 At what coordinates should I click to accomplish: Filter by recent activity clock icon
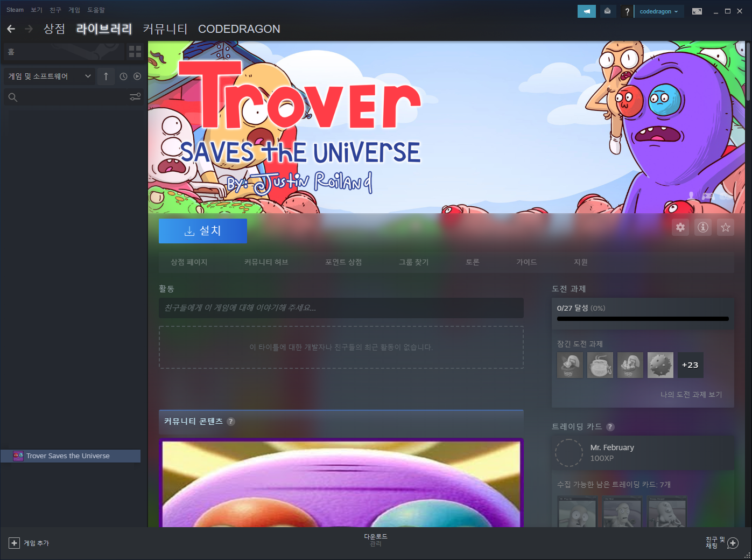(123, 76)
